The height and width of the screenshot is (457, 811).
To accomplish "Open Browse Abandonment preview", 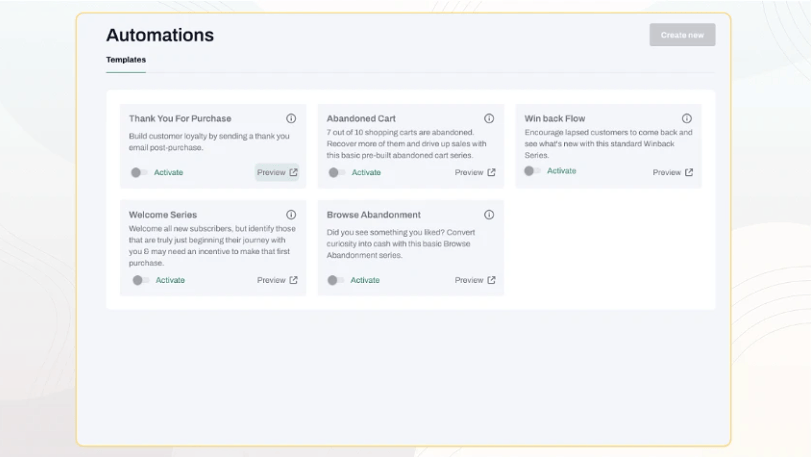I will 475,280.
